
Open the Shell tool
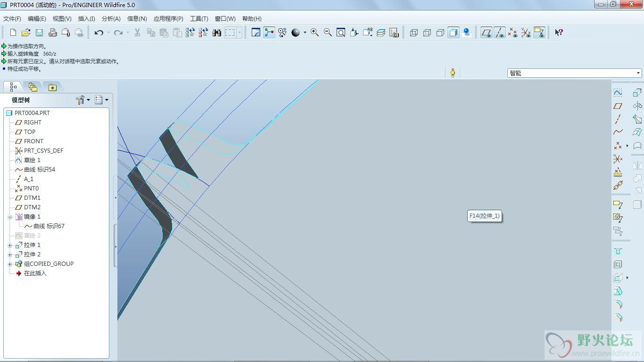pos(618,264)
